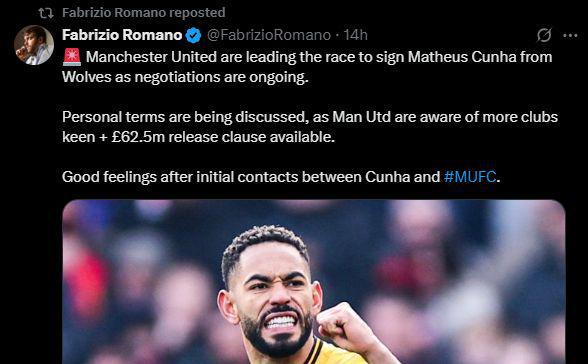Click the 'Manchester United are leading' opening sentence
The height and width of the screenshot is (364, 588).
pyautogui.click(x=307, y=67)
